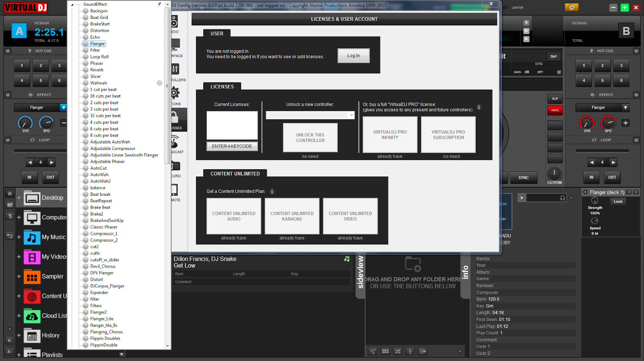Viewport: 644px width, 361px height.
Task: Click ENTER A KEYCODE button
Action: point(232,146)
